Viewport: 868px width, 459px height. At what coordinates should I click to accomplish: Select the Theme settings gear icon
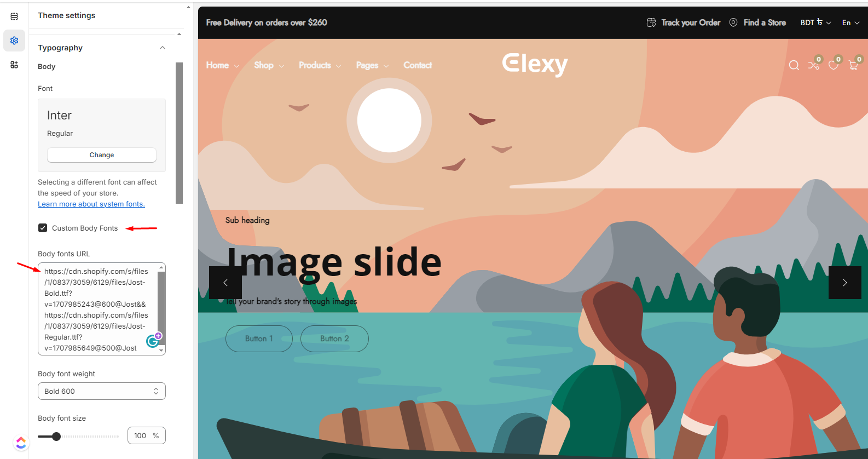pyautogui.click(x=14, y=41)
